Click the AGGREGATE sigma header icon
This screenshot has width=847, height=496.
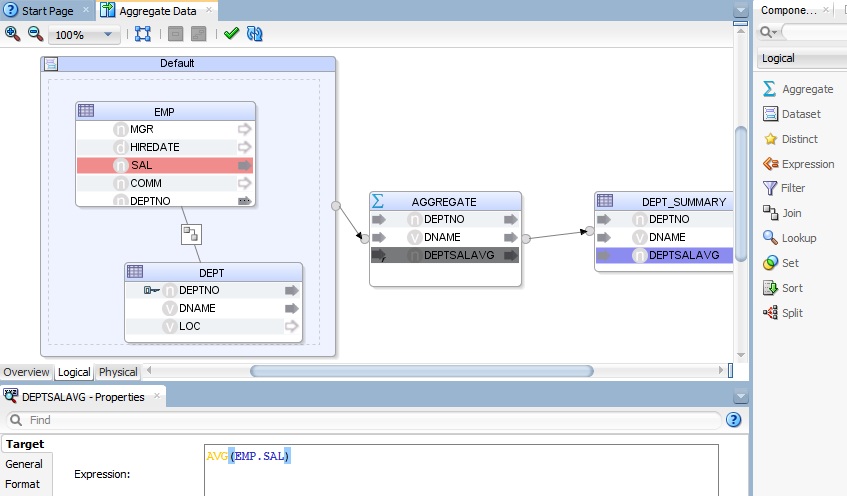click(378, 201)
